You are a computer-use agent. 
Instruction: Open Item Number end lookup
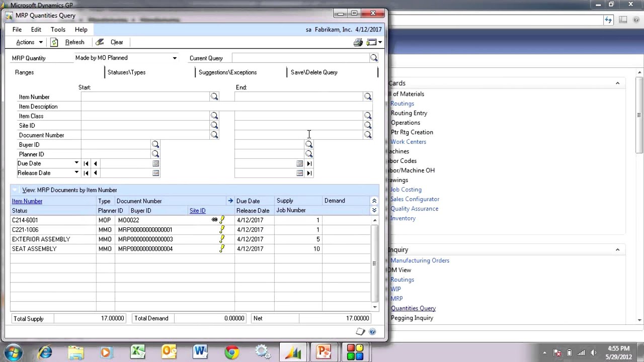click(x=368, y=97)
